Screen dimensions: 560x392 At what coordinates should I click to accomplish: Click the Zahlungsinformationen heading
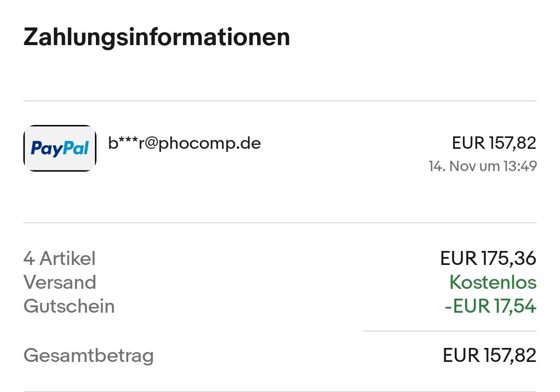[x=157, y=37]
